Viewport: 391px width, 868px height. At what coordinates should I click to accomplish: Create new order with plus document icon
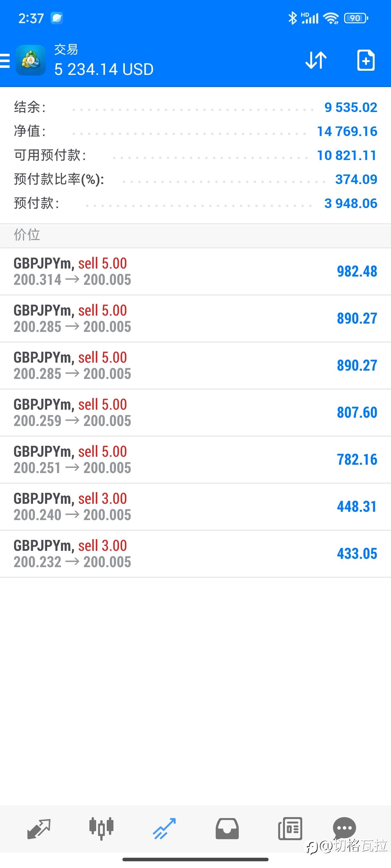366,60
